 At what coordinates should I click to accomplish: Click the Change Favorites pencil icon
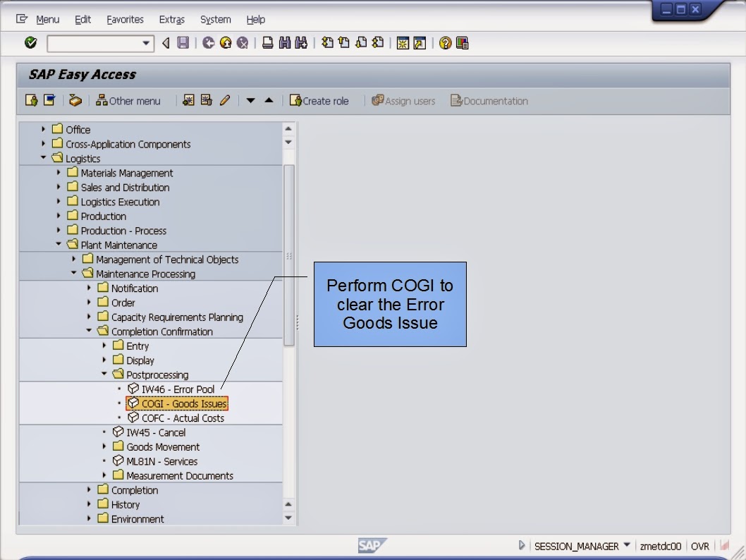click(225, 100)
